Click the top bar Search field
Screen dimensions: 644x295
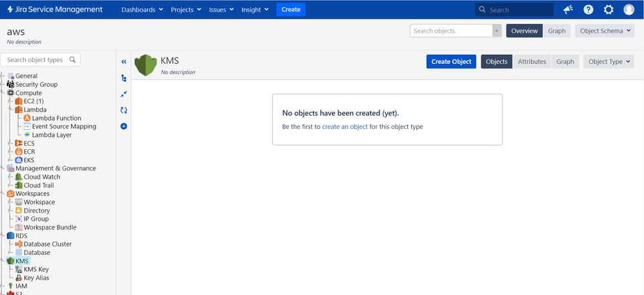tap(514, 10)
